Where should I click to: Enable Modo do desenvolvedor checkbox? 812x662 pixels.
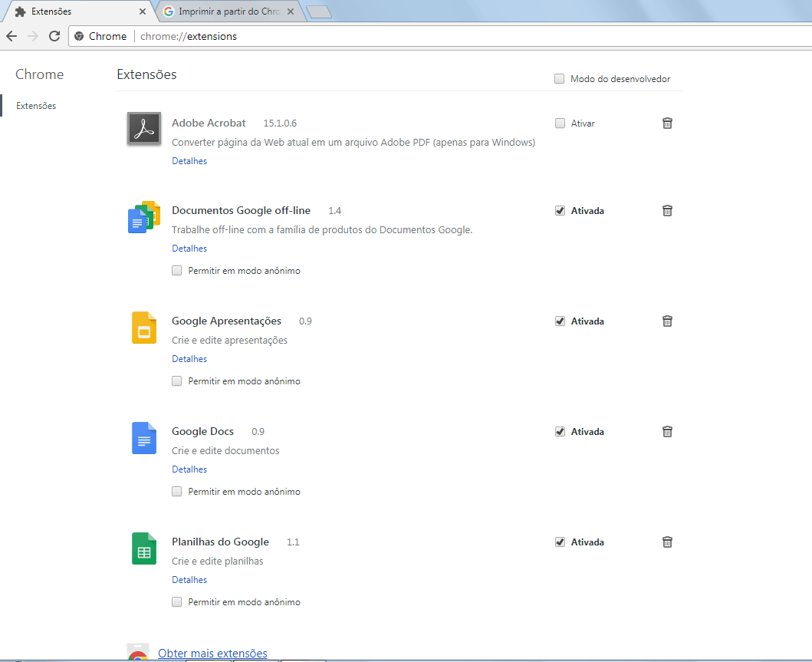[559, 79]
